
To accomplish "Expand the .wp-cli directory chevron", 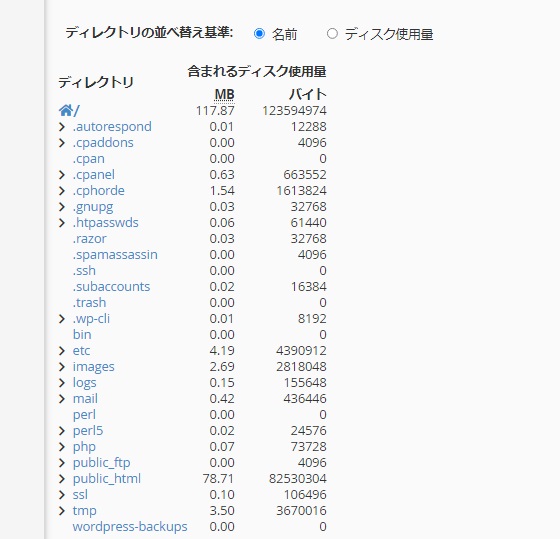I will 62,319.
